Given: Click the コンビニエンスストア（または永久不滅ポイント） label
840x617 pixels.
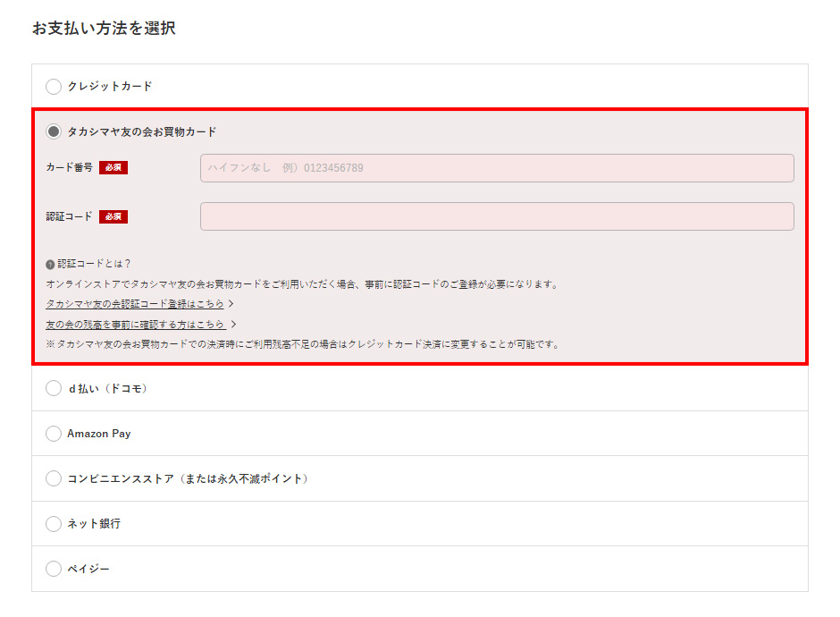Looking at the screenshot, I should tap(188, 478).
